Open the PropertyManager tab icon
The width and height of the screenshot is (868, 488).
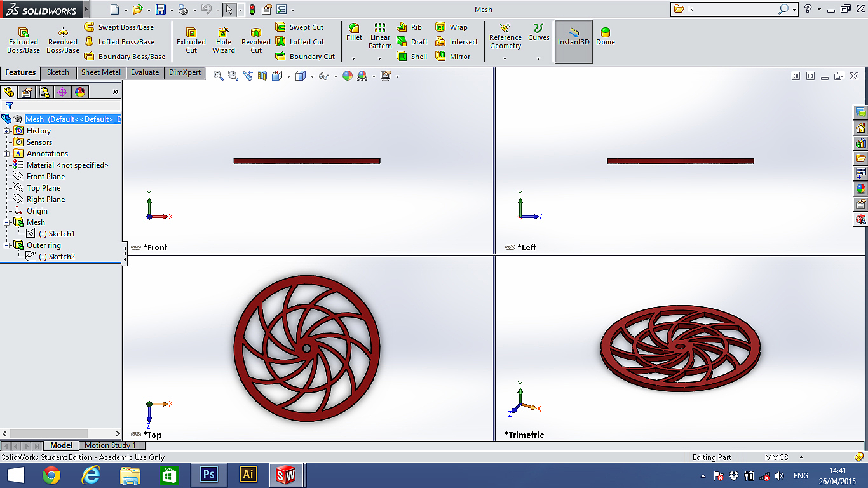27,92
